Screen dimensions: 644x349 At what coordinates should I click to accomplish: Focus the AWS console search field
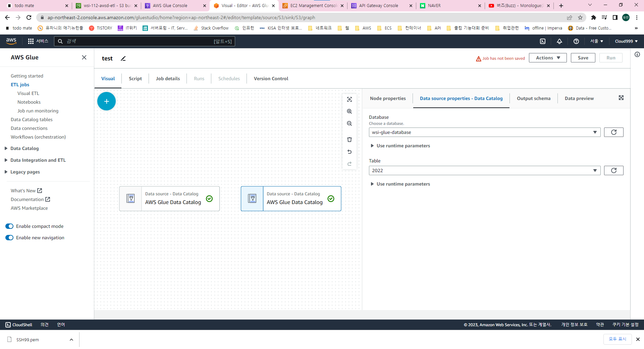tap(144, 41)
